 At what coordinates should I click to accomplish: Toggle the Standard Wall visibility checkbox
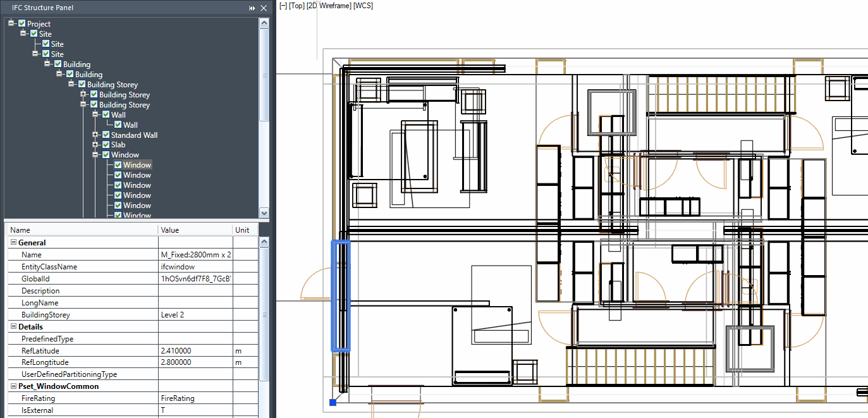tap(106, 135)
